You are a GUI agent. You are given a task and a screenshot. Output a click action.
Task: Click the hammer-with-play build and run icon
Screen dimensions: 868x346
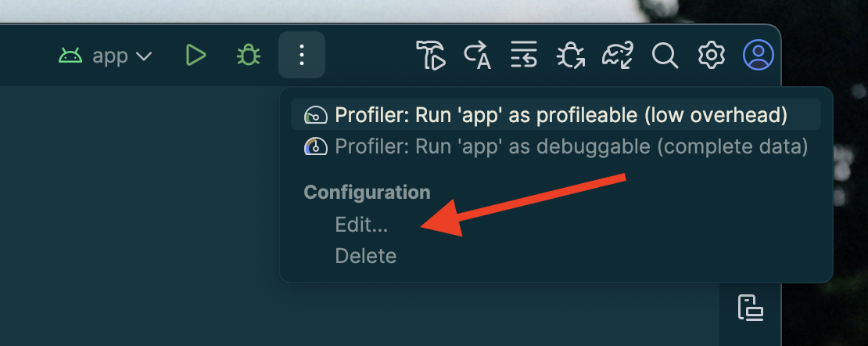point(430,56)
